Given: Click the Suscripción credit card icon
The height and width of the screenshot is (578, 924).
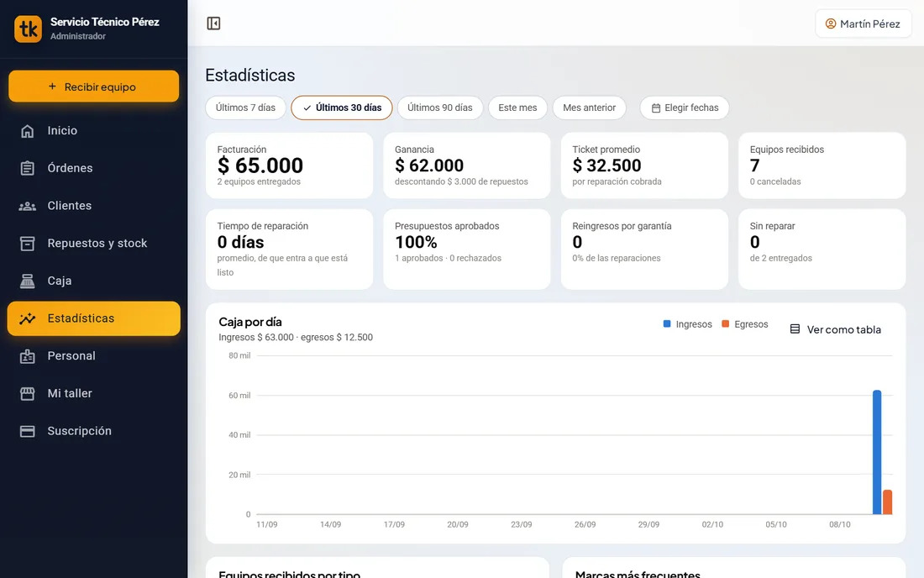Looking at the screenshot, I should pyautogui.click(x=27, y=431).
